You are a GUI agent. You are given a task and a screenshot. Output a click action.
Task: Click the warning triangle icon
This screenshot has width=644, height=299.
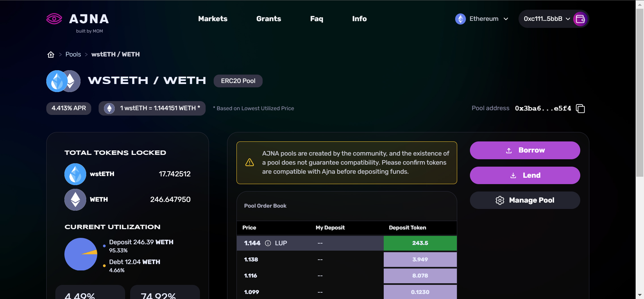click(250, 163)
